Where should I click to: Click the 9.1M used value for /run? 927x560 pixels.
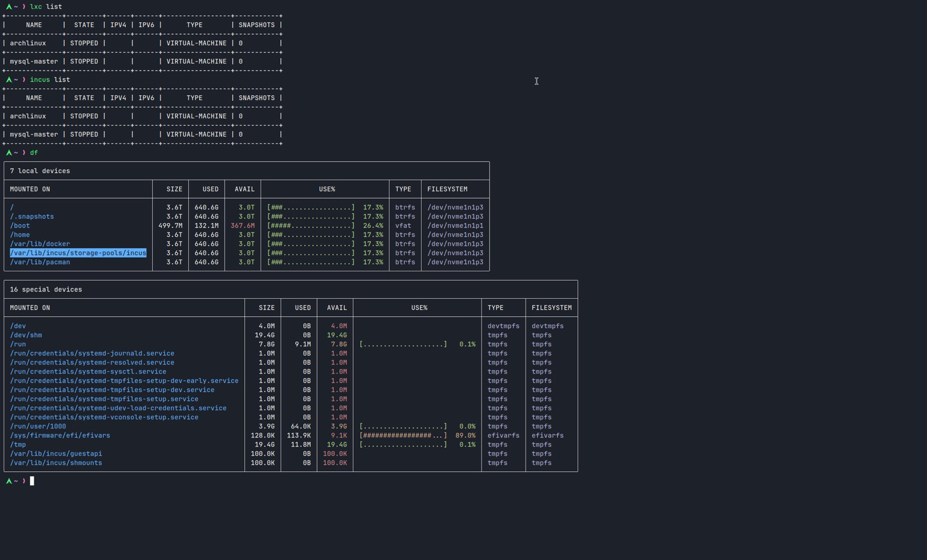click(303, 344)
